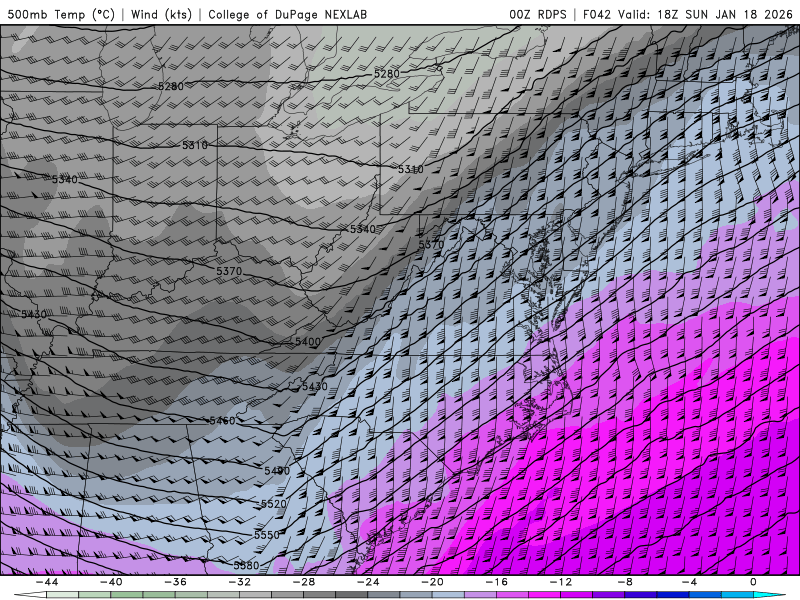Viewport: 800px width, 600px height.
Task: Click the cyan arrow at colorbar's warm end
Action: tap(770, 595)
